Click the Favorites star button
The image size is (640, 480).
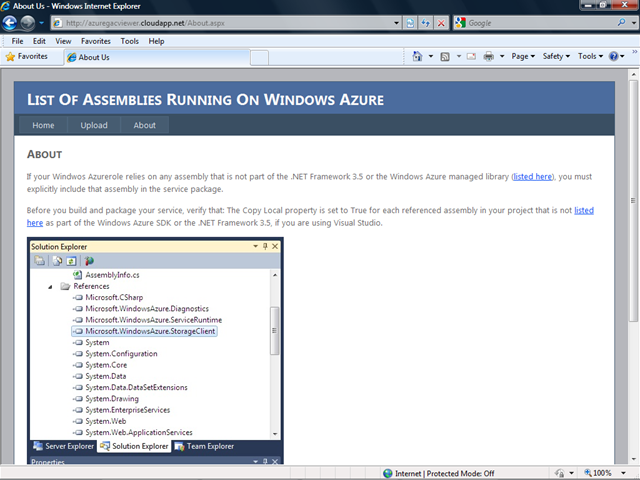(x=27, y=57)
